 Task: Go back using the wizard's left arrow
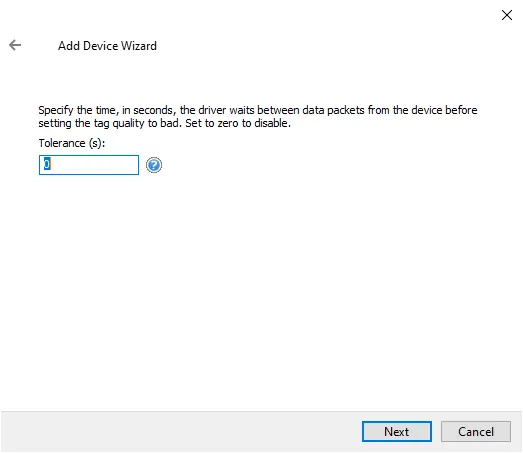tap(15, 45)
